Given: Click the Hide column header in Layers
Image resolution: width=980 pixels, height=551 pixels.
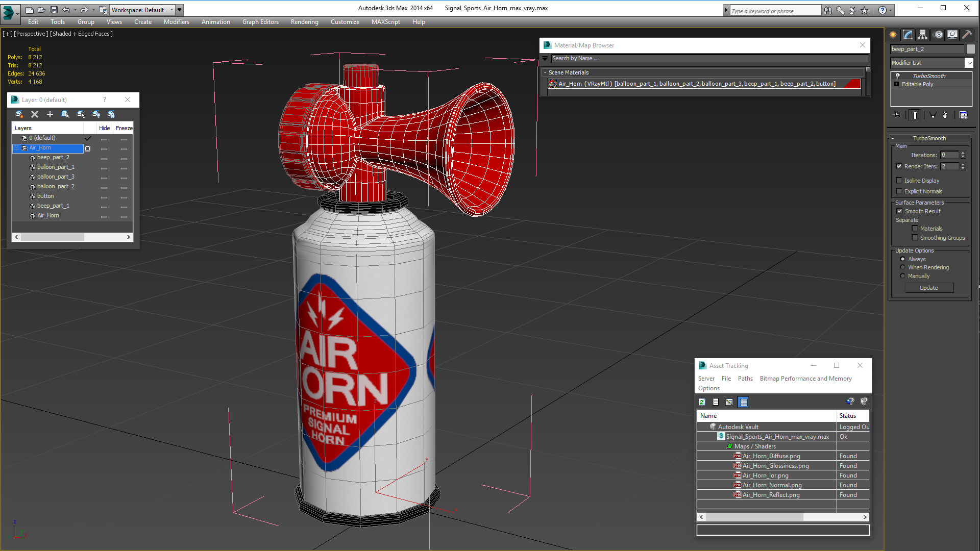Looking at the screenshot, I should pyautogui.click(x=104, y=128).
